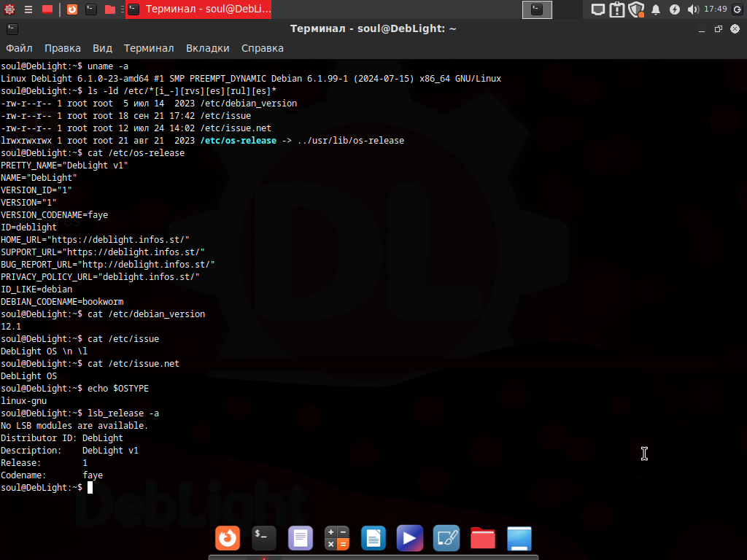This screenshot has width=747, height=560.
Task: Open the DebLight applications menu icon
Action: pyautogui.click(x=9, y=9)
